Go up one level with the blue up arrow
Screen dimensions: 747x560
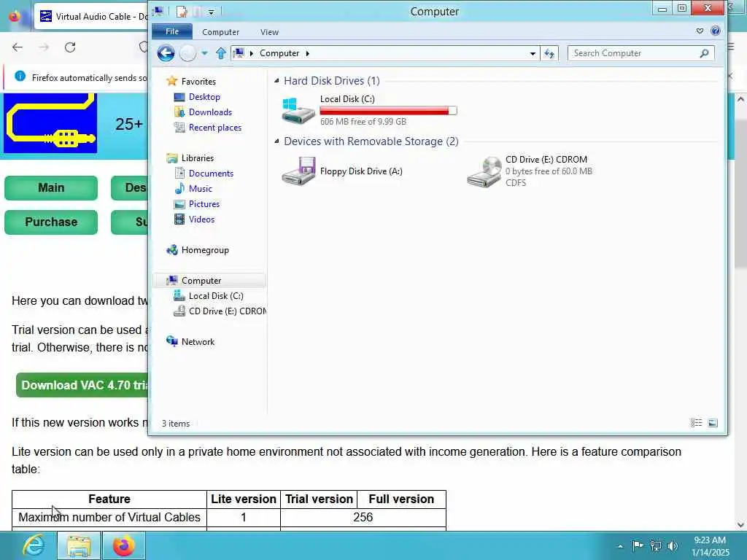pos(220,52)
